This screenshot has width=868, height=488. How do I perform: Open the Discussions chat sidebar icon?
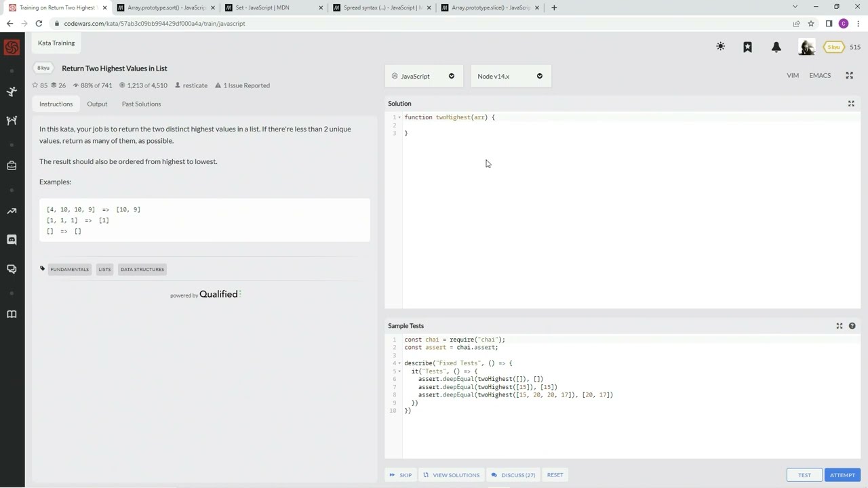[x=12, y=269]
